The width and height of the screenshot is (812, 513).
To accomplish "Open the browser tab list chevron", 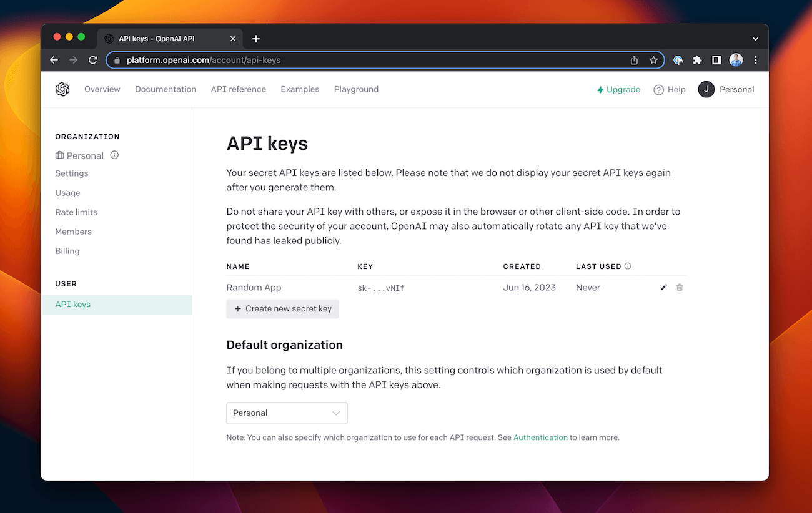I will click(x=755, y=38).
